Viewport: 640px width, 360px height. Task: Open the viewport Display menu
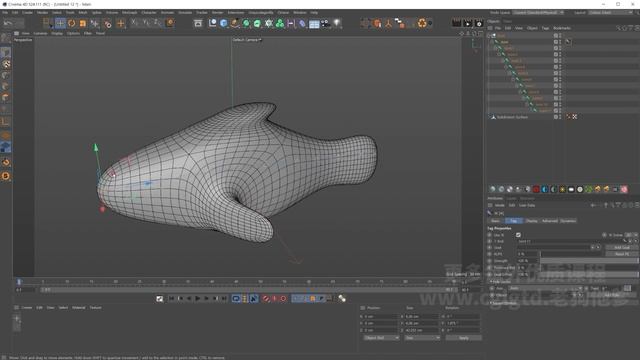pos(57,33)
